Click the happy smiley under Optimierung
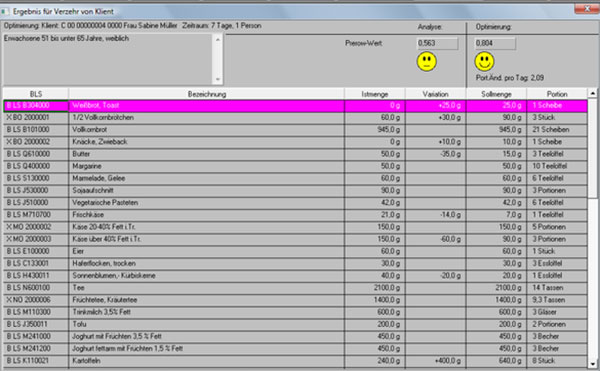 click(484, 62)
